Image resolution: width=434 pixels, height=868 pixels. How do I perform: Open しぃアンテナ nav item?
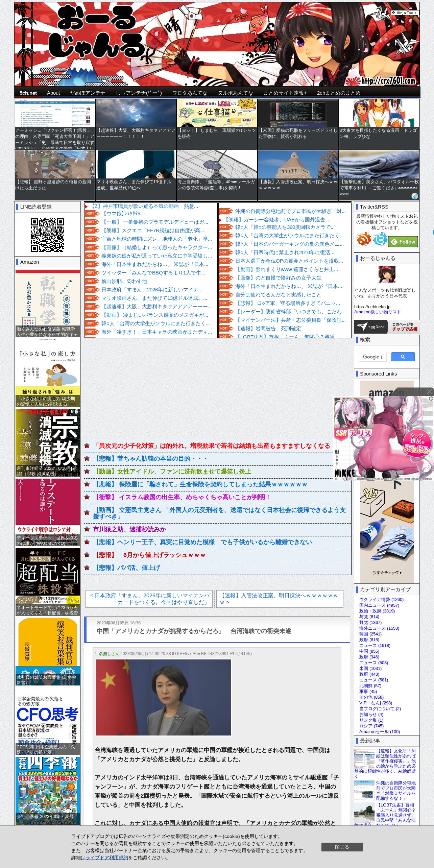tap(139, 93)
